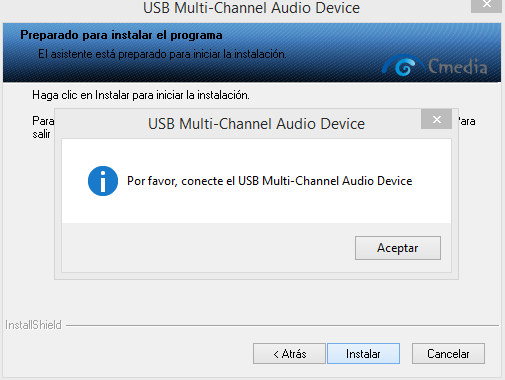
Task: Click the Cmedia brand name text
Action: 457,66
